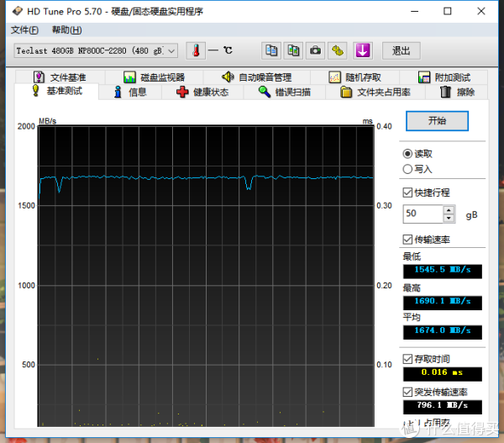
Task: Click the 1545.5 MB/s minimum value
Action: click(x=443, y=272)
